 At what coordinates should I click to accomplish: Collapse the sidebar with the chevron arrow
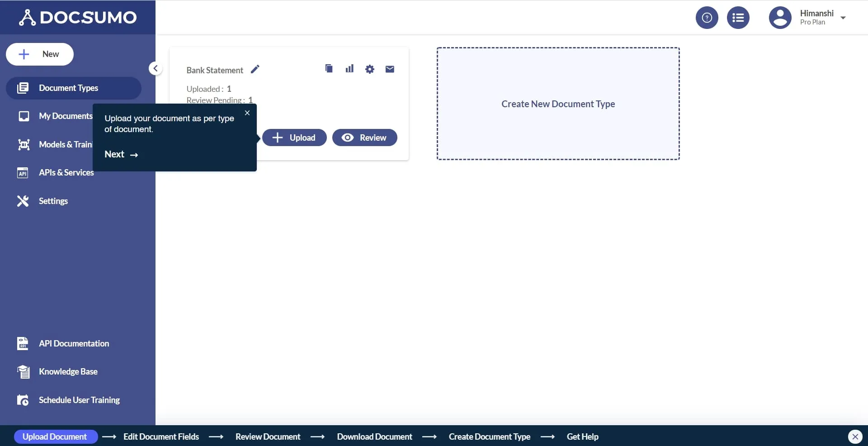click(x=155, y=68)
